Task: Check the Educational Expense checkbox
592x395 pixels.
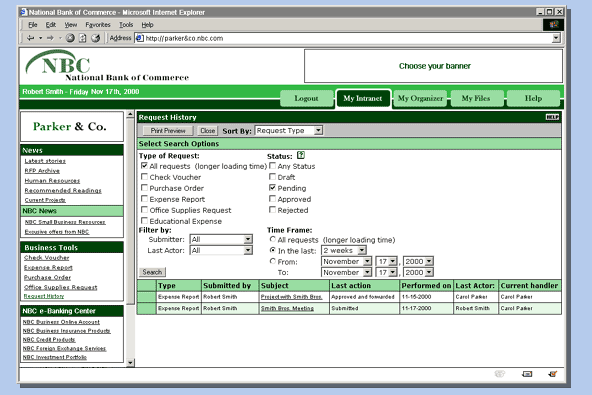Action: tap(144, 220)
